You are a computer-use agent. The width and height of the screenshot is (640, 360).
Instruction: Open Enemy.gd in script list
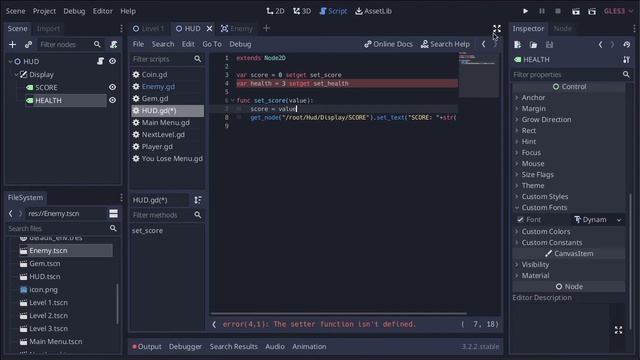point(158,87)
